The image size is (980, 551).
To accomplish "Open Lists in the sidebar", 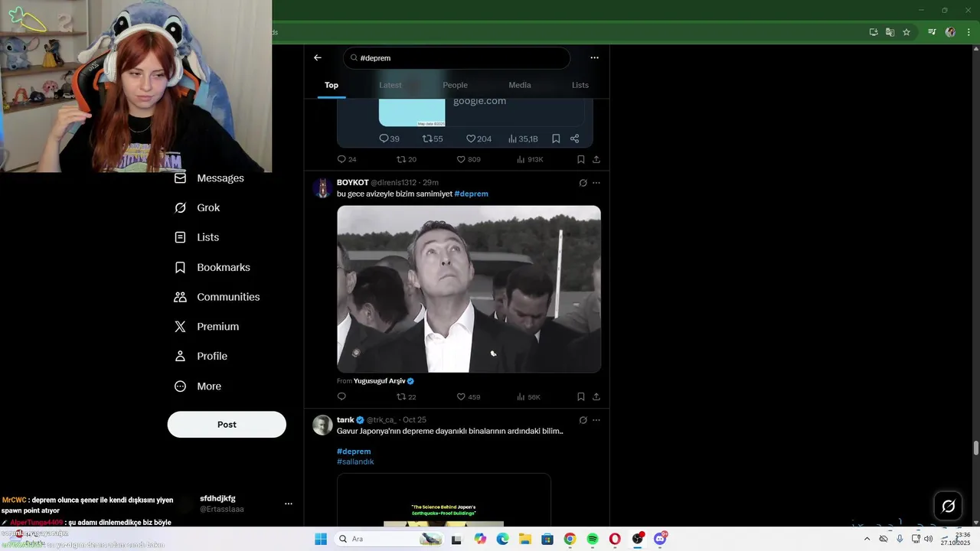I will click(197, 237).
